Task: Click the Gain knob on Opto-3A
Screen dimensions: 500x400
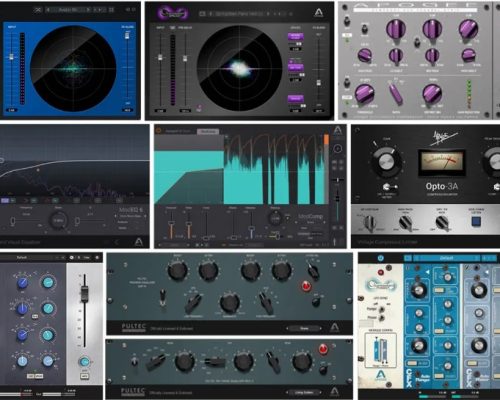Action: click(386, 162)
